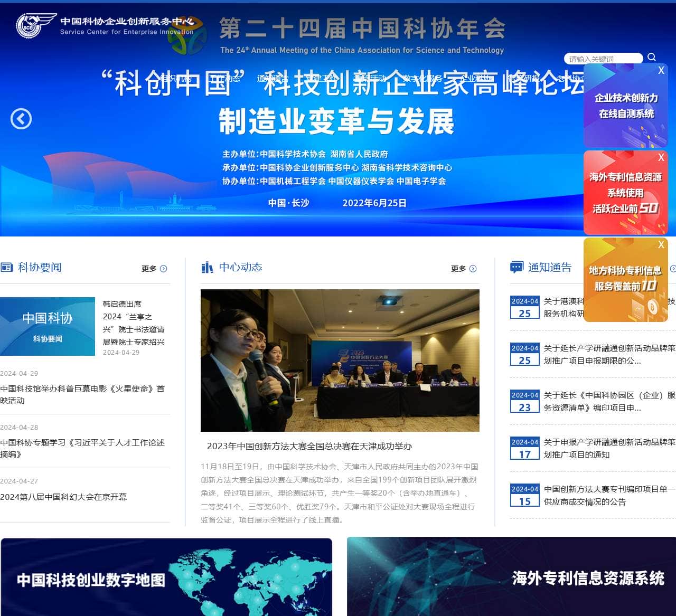Open the 企业技术创新力在线自测系统 floating banner
Screen dimensions: 676x616
[626, 106]
